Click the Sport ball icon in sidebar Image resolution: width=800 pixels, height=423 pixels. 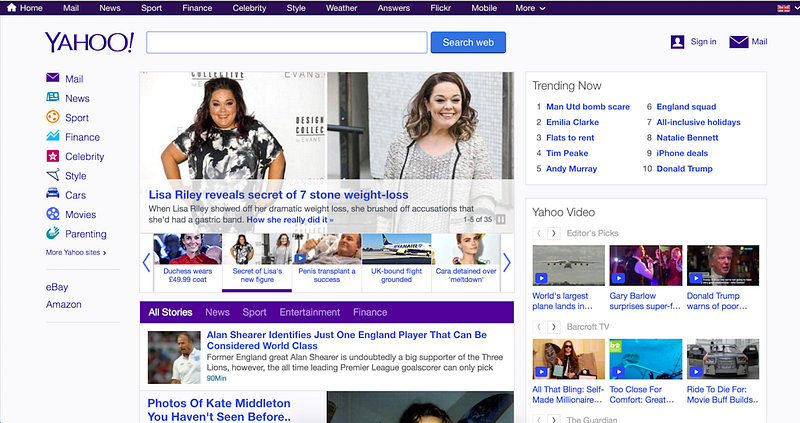[x=53, y=117]
